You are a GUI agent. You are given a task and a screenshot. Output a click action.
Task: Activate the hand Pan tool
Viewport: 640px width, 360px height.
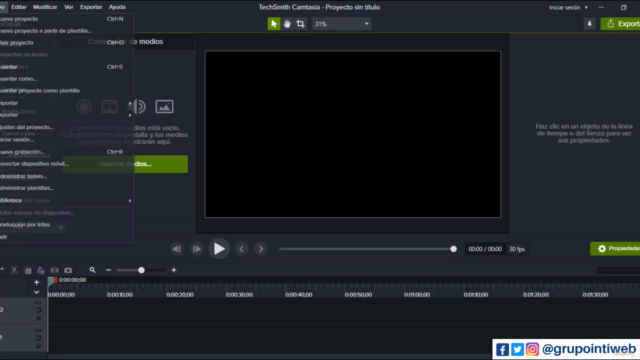click(x=287, y=24)
